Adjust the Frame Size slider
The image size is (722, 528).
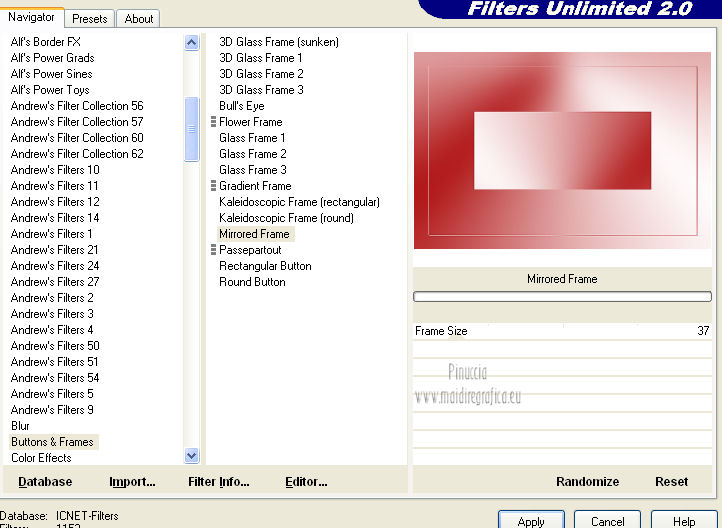click(x=562, y=331)
